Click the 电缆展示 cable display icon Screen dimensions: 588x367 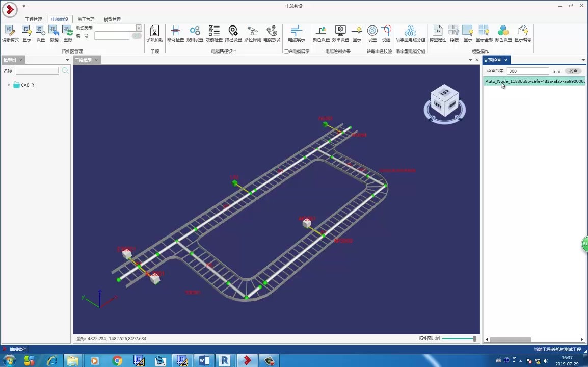click(x=296, y=34)
